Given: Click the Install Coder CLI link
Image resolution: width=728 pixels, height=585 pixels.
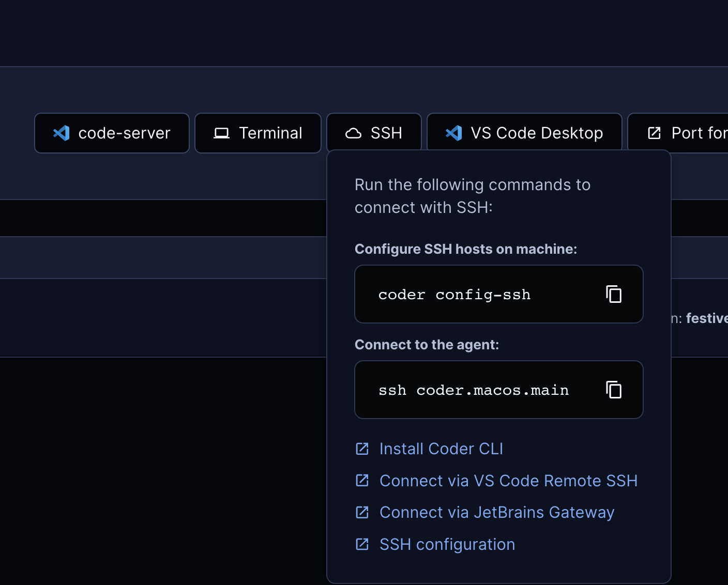Looking at the screenshot, I should pyautogui.click(x=441, y=449).
